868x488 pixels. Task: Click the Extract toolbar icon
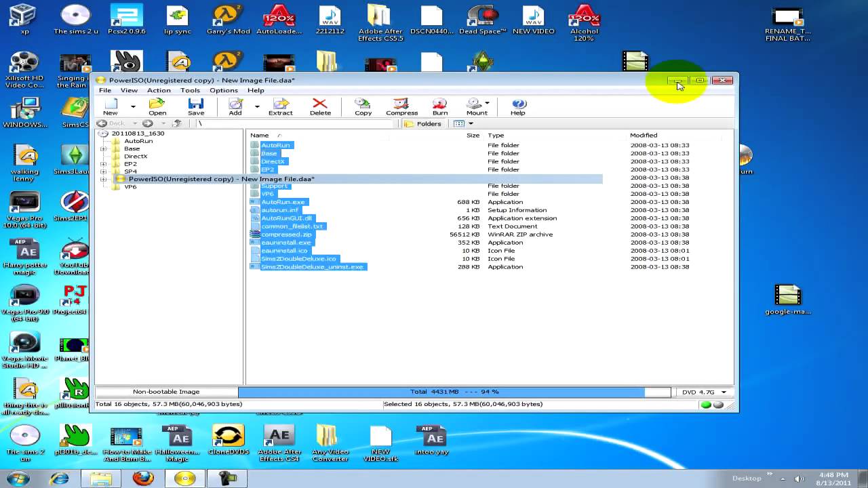[280, 106]
